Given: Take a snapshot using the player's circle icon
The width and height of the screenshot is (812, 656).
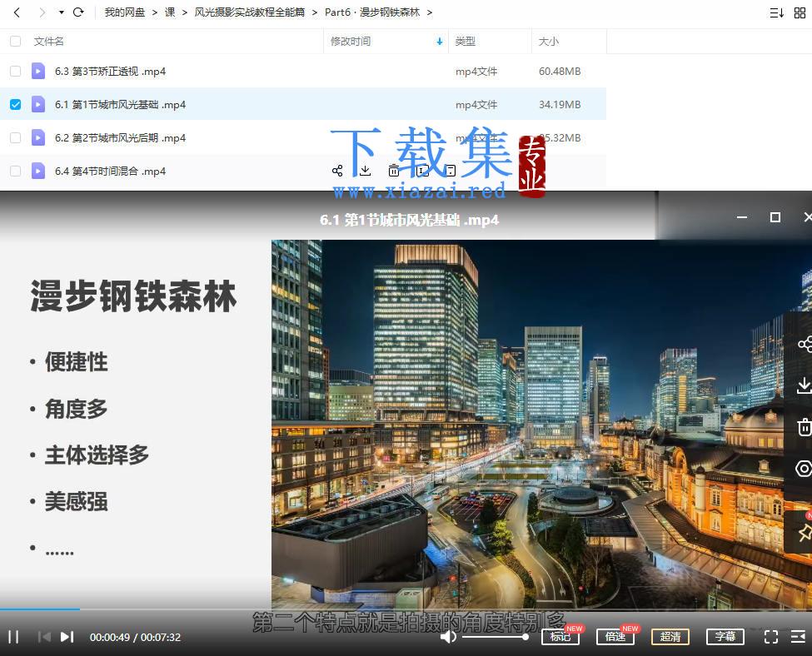Looking at the screenshot, I should 804,469.
